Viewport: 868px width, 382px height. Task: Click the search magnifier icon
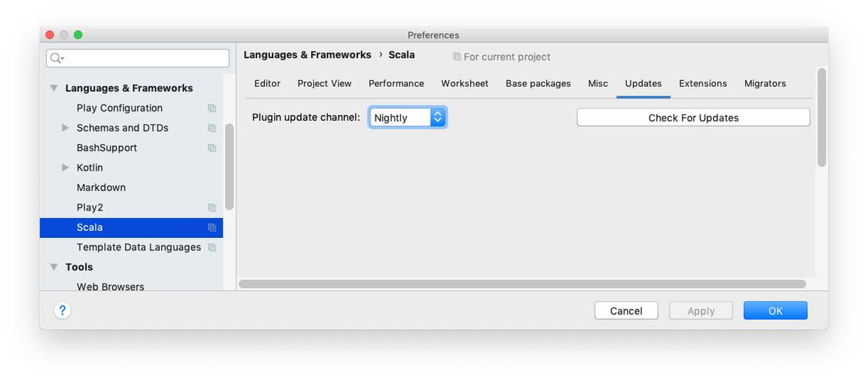56,58
